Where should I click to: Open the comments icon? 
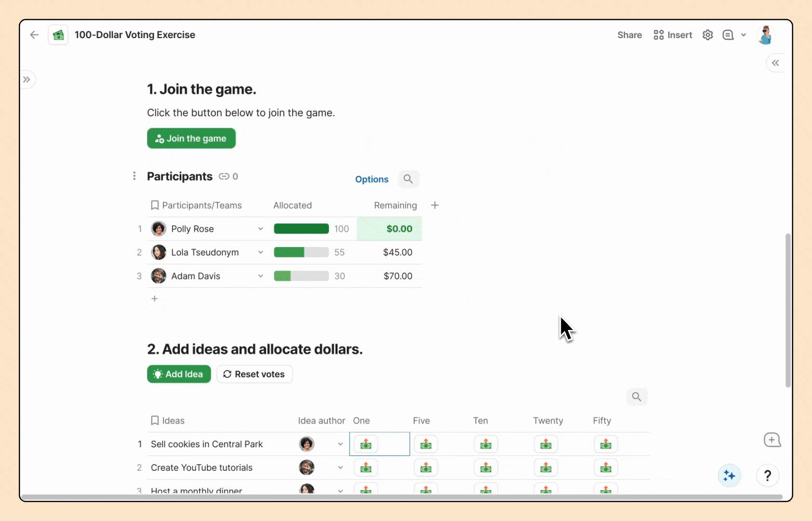tap(728, 35)
